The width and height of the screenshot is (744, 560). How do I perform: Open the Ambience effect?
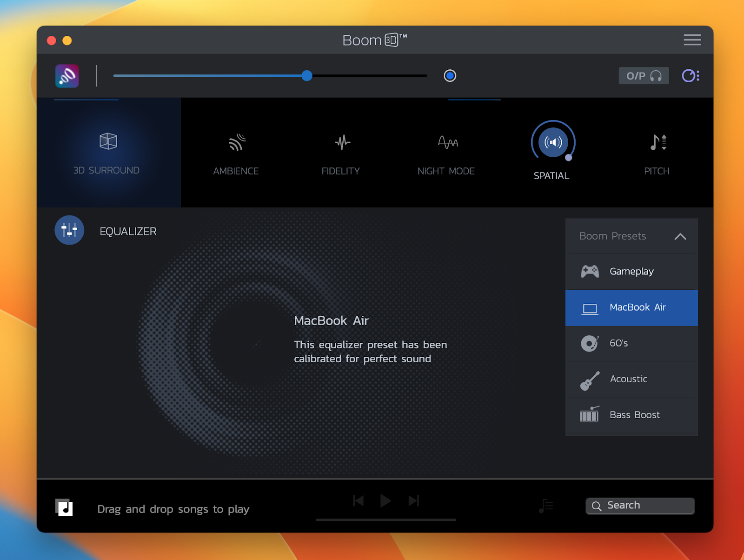(236, 143)
